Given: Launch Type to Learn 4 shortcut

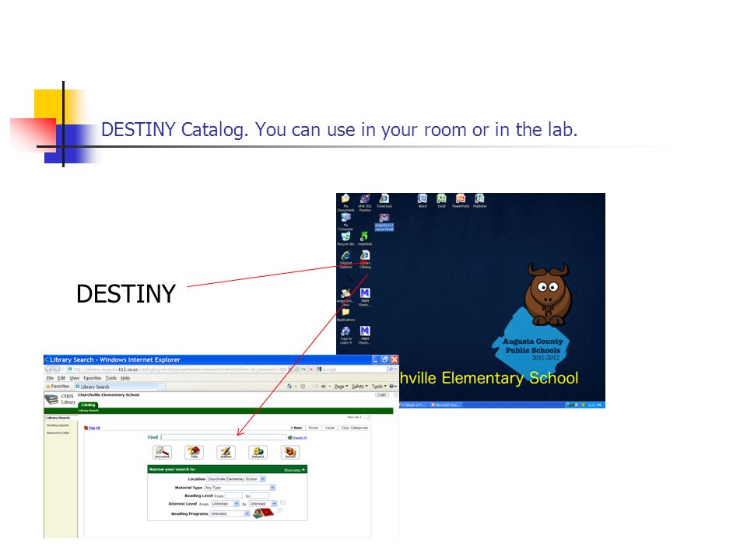Looking at the screenshot, I should coord(345,334).
